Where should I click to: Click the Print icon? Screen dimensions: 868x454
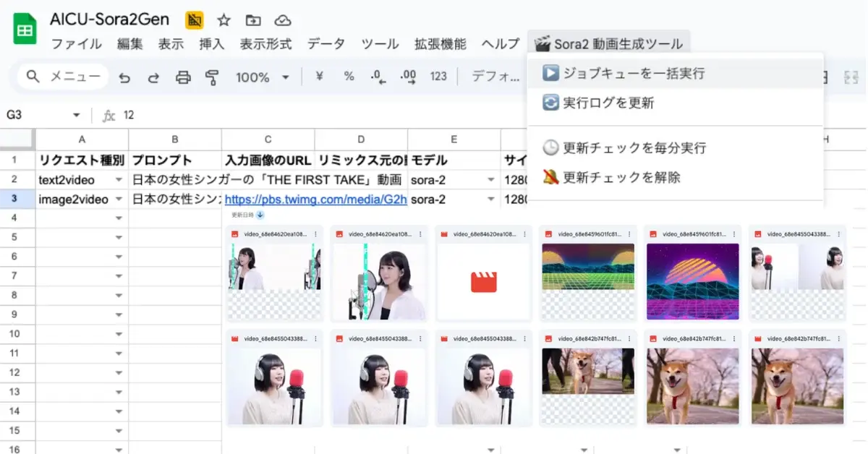(183, 77)
